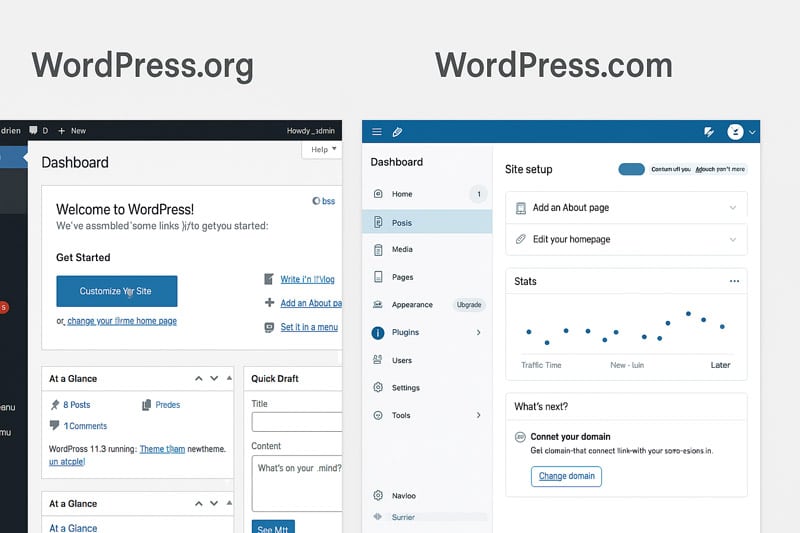800x533 pixels.
Task: Click the Pages sidebar icon
Action: tap(378, 277)
